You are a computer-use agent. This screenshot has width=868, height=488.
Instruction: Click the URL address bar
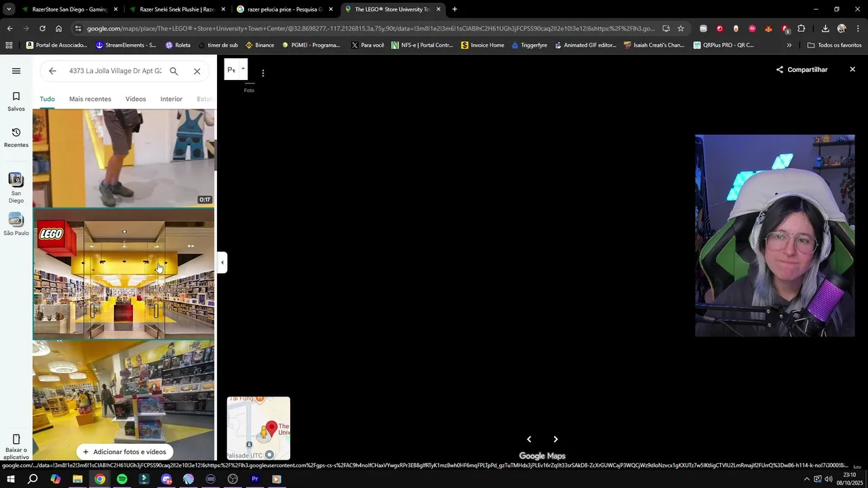pos(370,28)
